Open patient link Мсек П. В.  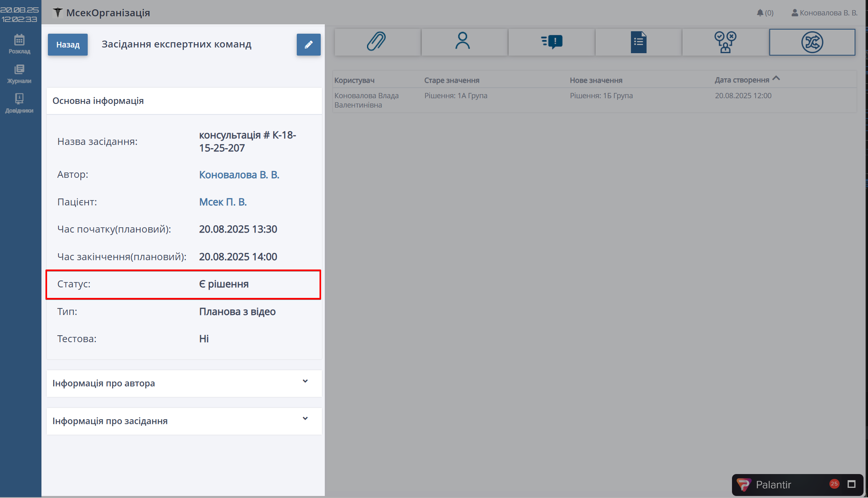pyautogui.click(x=222, y=202)
